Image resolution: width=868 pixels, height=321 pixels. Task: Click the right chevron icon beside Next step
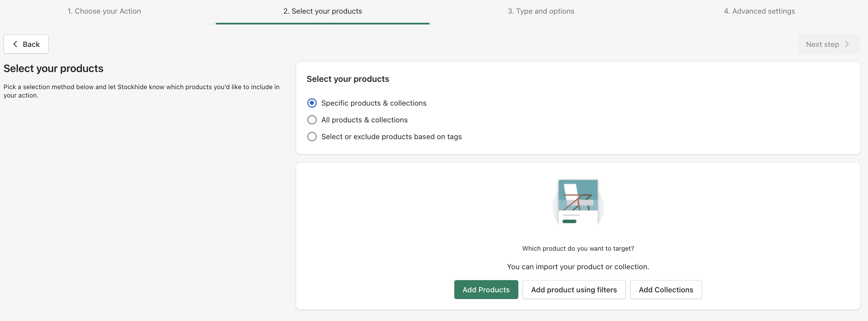coord(847,44)
